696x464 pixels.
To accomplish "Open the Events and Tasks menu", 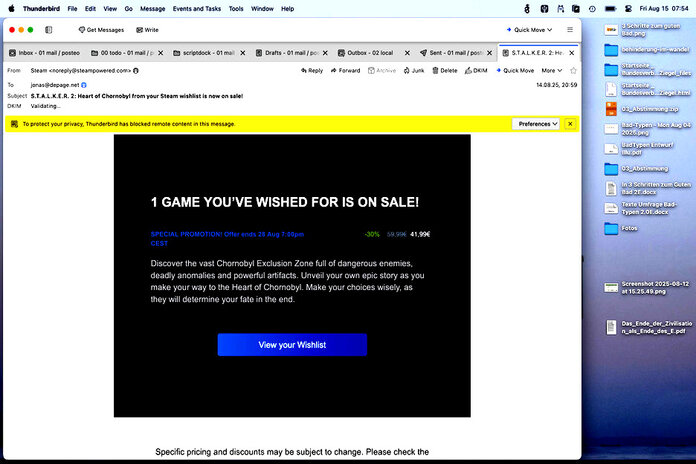I will coord(197,8).
